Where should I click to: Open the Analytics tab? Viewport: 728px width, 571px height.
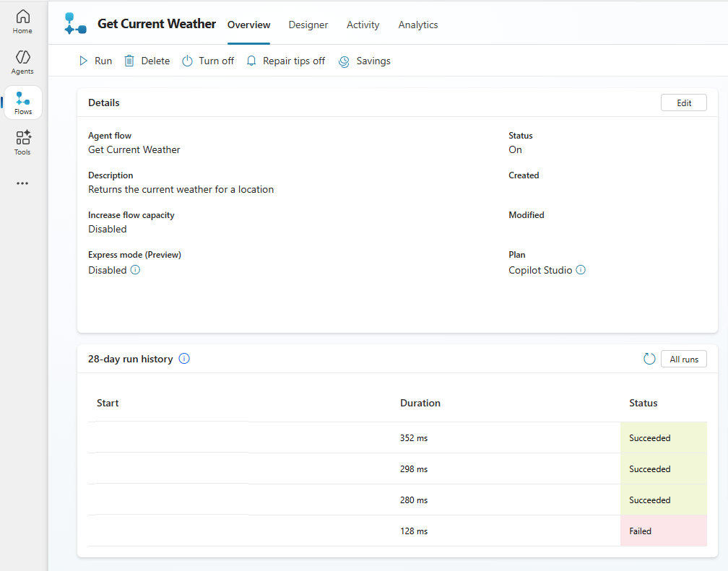pyautogui.click(x=418, y=25)
